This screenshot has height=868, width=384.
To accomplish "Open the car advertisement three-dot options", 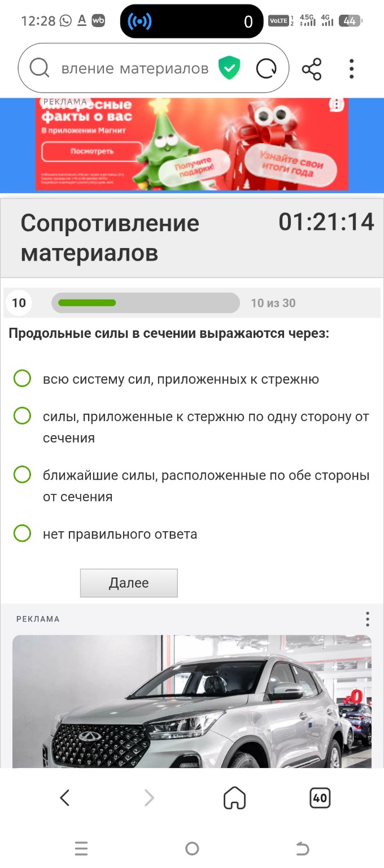I will point(367,619).
